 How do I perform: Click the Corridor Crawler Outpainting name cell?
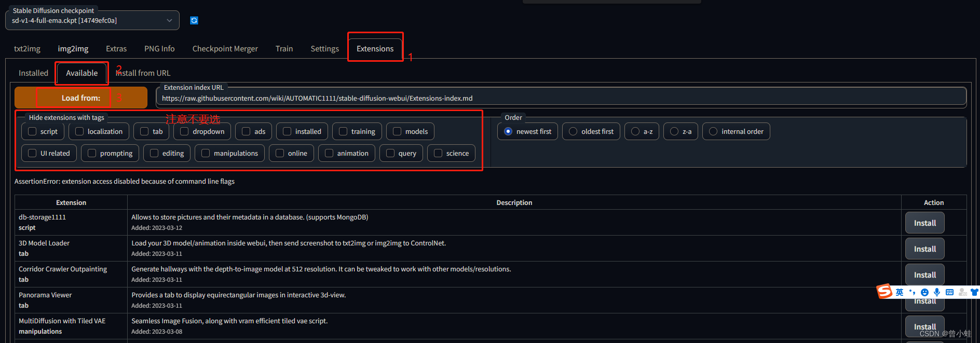click(x=63, y=269)
